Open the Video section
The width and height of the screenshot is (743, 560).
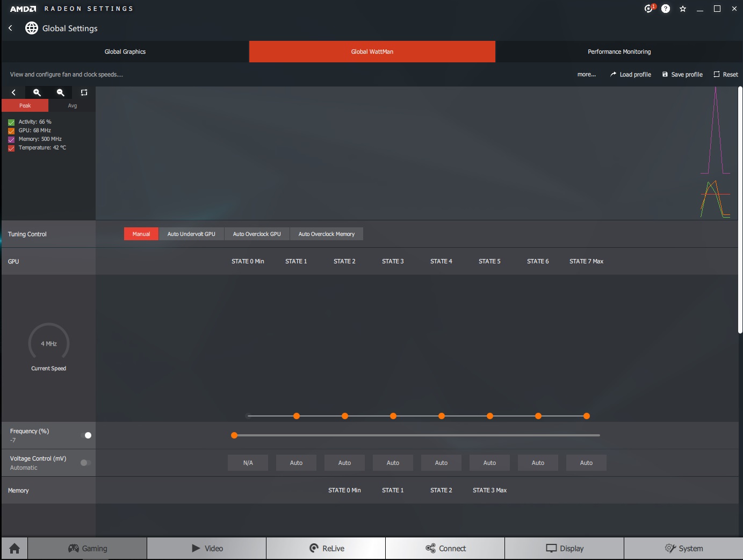[x=207, y=548]
